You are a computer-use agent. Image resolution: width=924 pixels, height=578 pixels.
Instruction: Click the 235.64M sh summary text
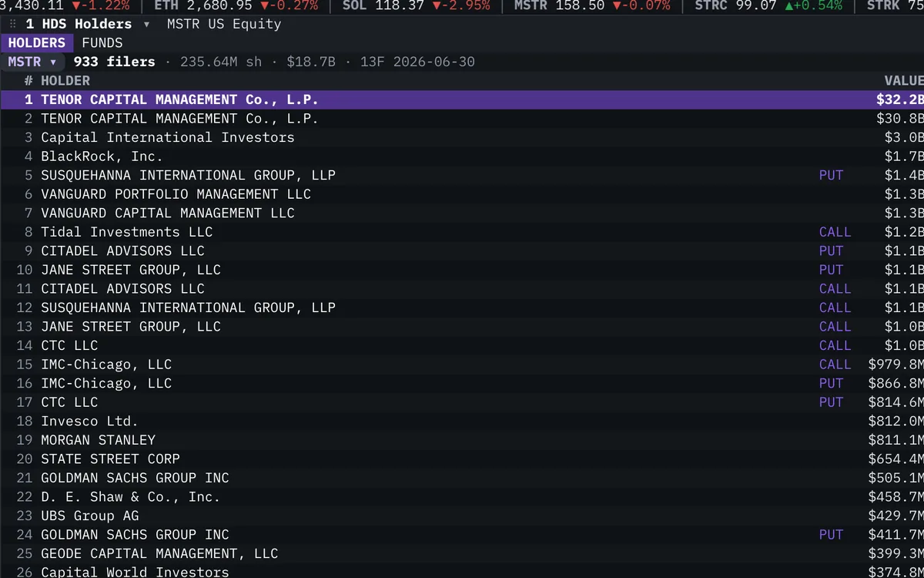(x=221, y=62)
